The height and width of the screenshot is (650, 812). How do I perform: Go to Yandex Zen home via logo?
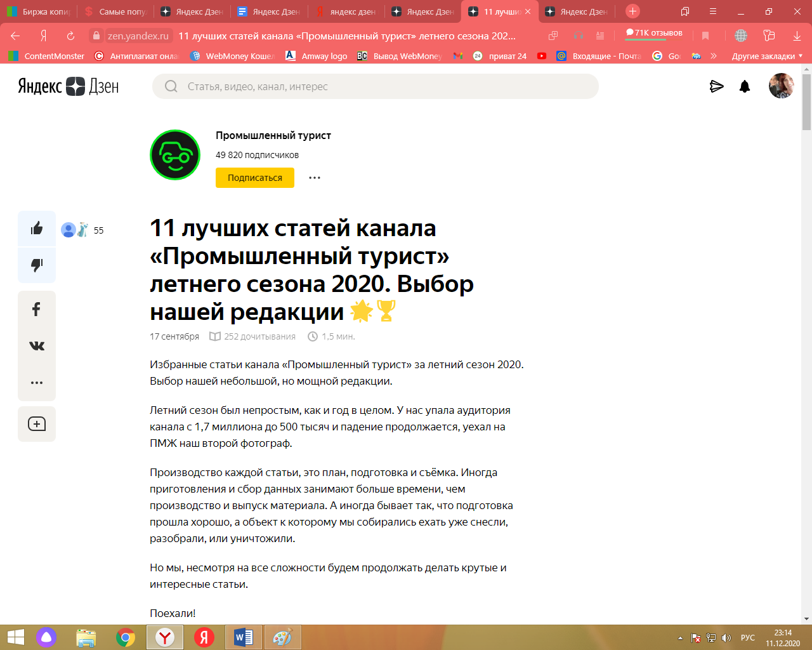(69, 86)
